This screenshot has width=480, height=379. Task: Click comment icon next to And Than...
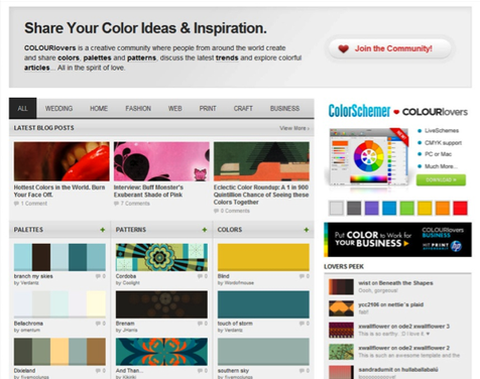[x=200, y=371]
